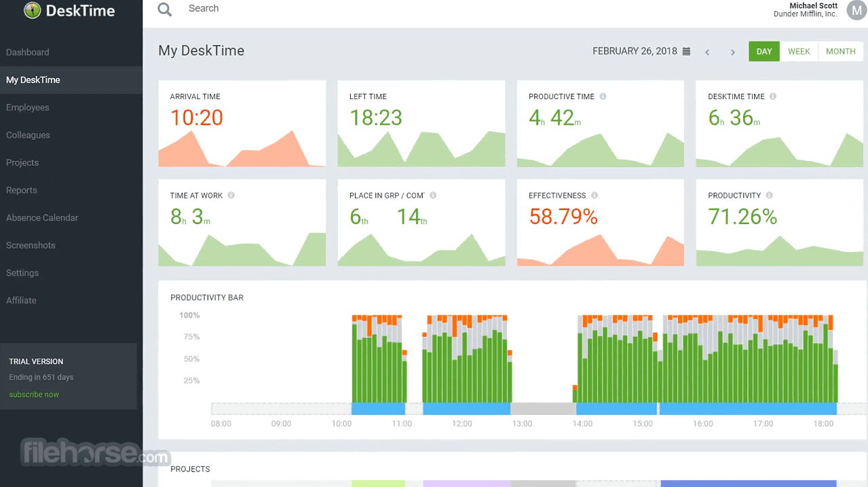Screen dimensions: 868x487
Task: Click the Productivity Bar heading
Action: coord(207,297)
